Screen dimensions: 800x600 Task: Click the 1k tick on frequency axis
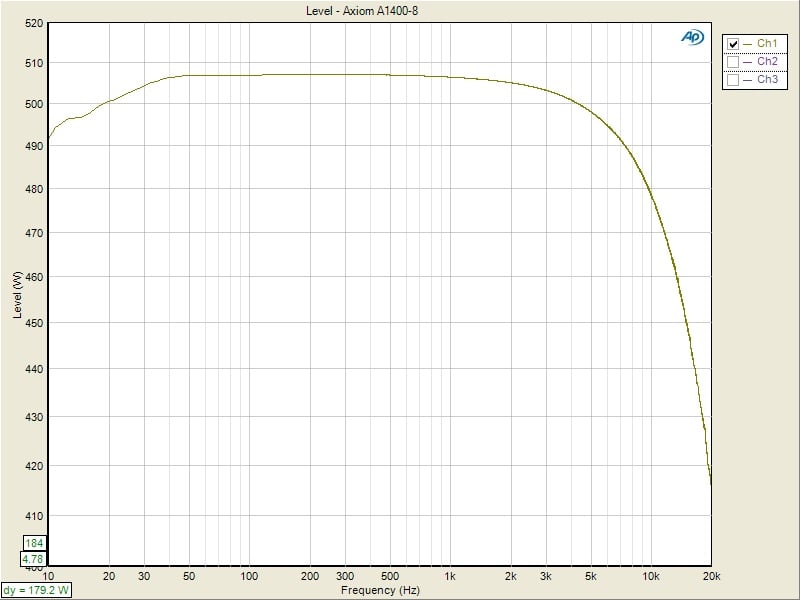450,577
